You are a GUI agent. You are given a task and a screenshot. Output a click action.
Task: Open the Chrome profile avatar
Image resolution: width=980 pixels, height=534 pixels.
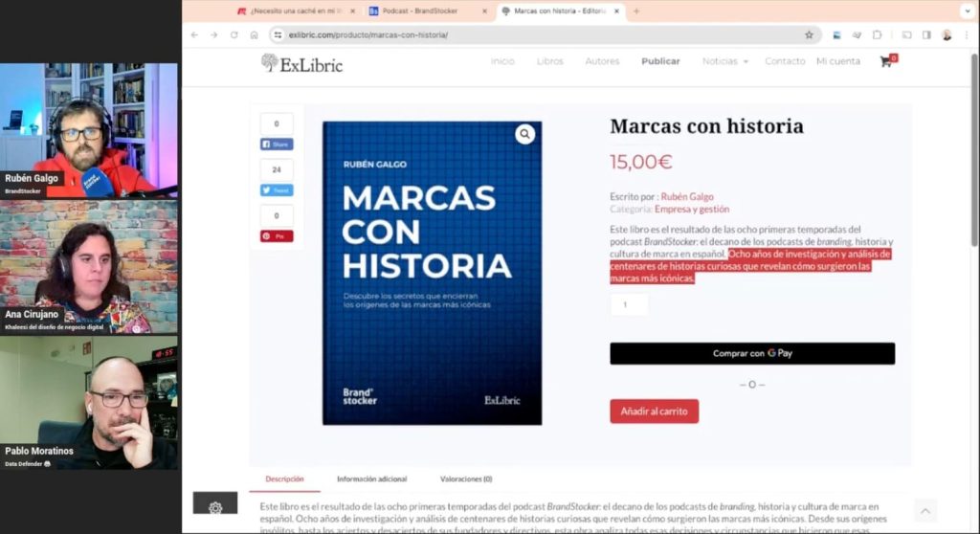pyautogui.click(x=947, y=35)
